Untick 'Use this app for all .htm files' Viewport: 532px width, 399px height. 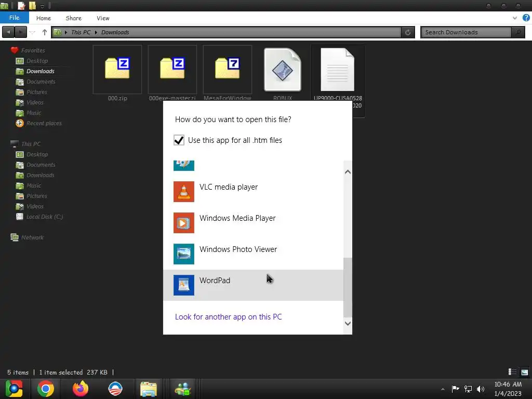pyautogui.click(x=179, y=140)
